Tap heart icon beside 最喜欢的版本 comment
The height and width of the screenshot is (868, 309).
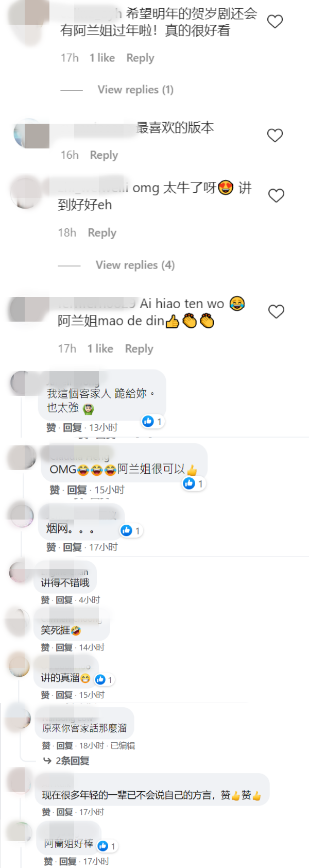point(275,136)
